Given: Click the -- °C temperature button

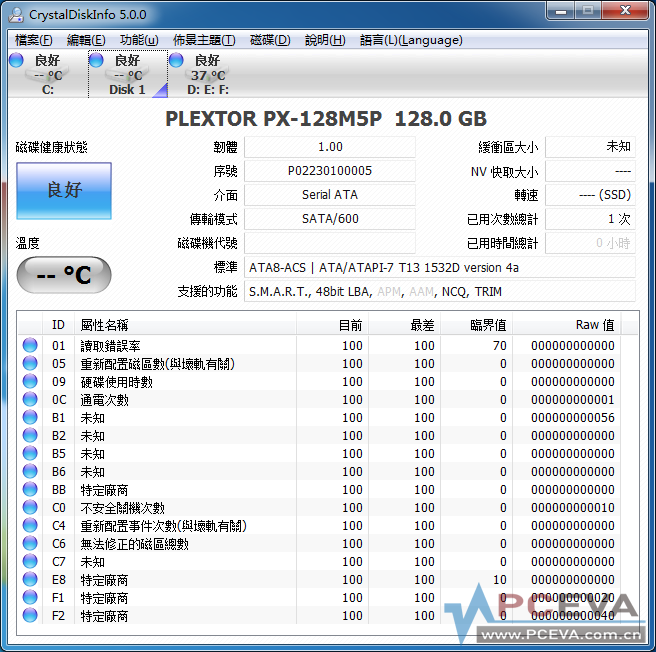Looking at the screenshot, I should pyautogui.click(x=64, y=275).
